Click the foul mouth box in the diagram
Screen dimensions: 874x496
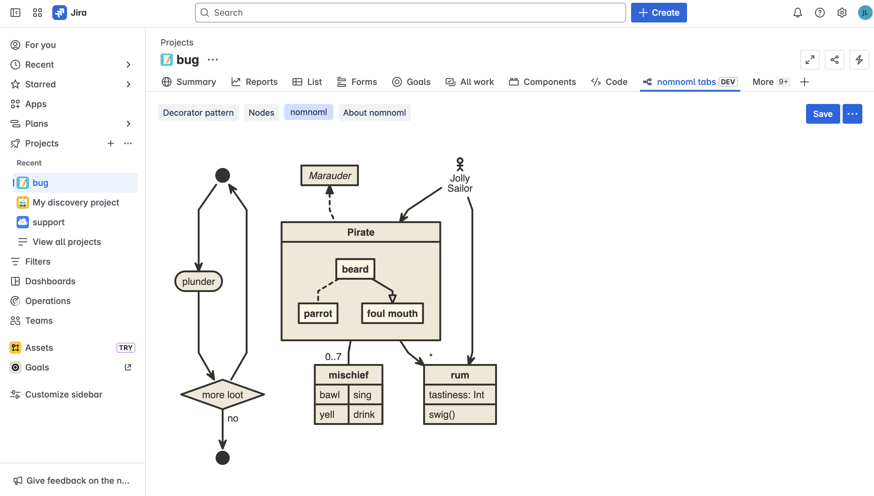392,313
